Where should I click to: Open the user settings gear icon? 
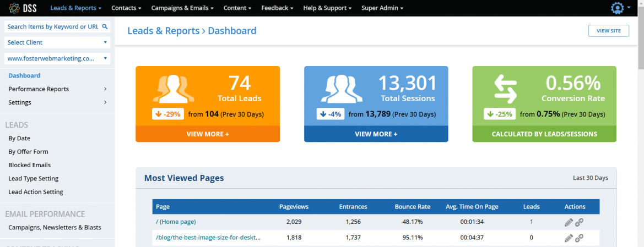pyautogui.click(x=618, y=8)
